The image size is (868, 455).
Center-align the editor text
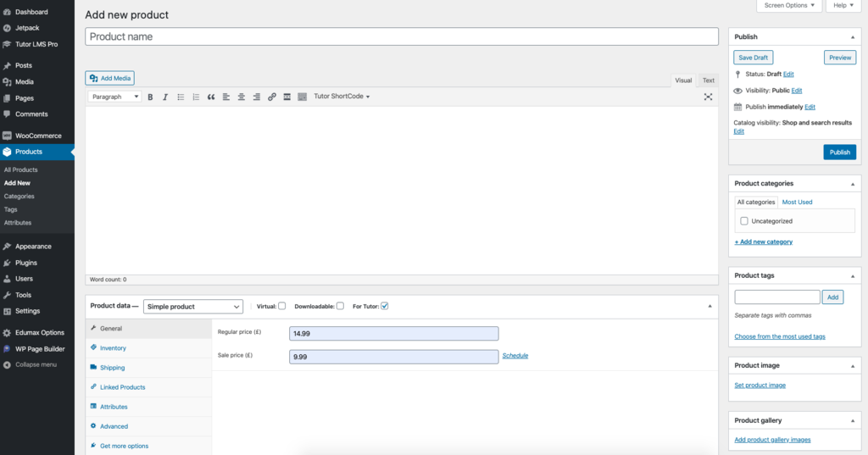[242, 97]
